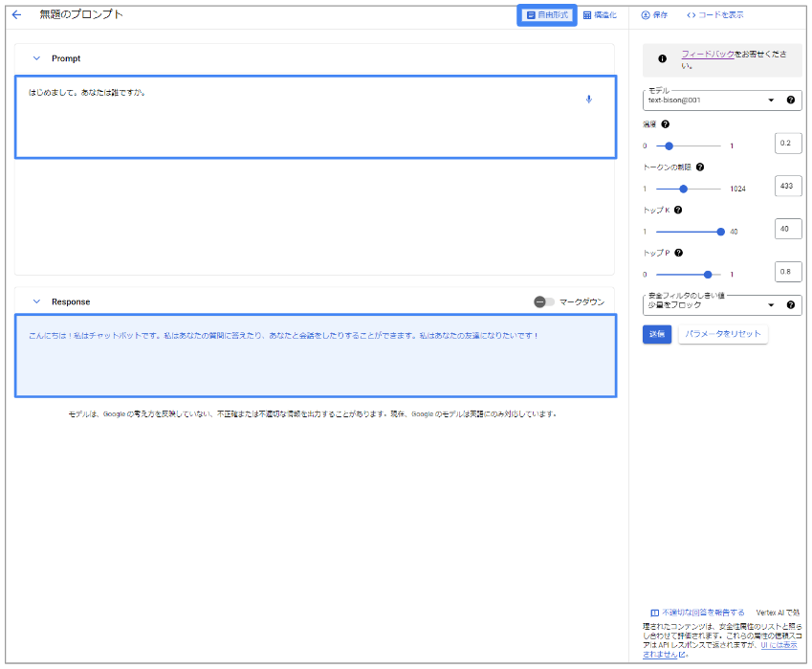The image size is (812, 669).
Task: Submit the prompt with 送信
Action: (657, 334)
